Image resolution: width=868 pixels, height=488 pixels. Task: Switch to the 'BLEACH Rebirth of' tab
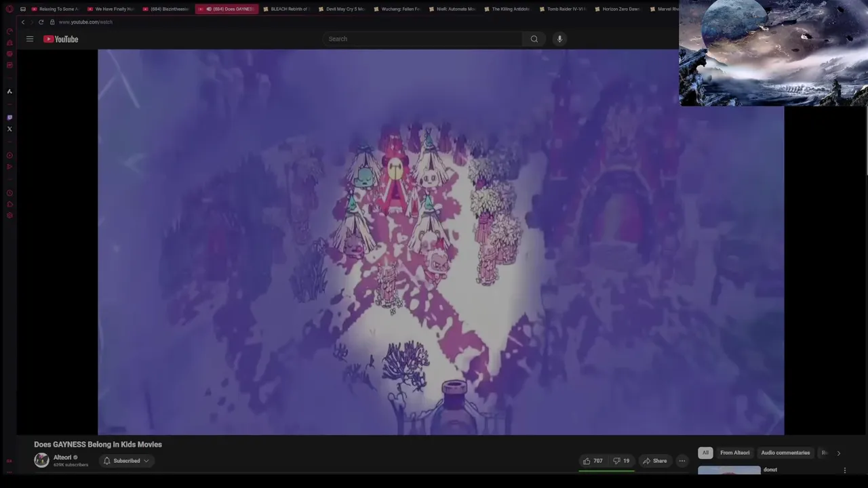pyautogui.click(x=287, y=9)
